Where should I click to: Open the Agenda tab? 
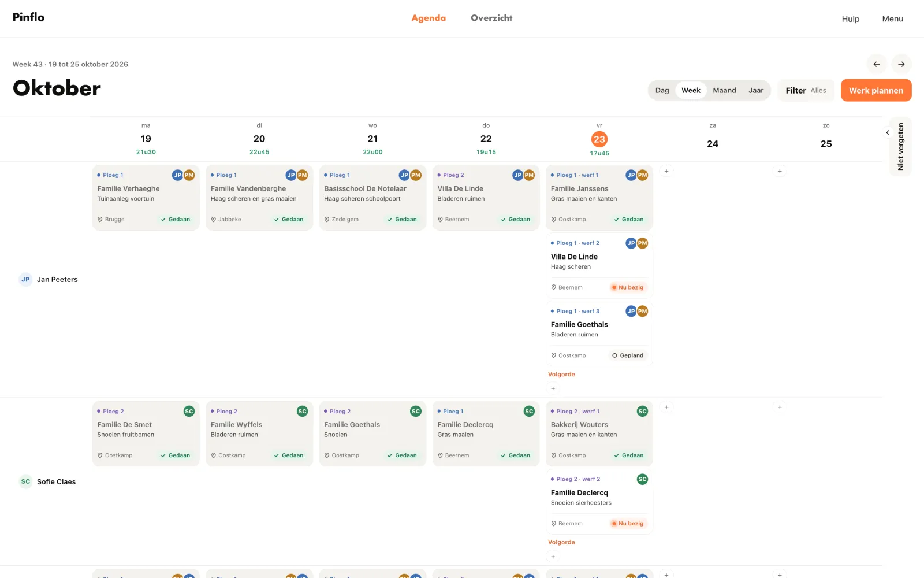pos(429,18)
